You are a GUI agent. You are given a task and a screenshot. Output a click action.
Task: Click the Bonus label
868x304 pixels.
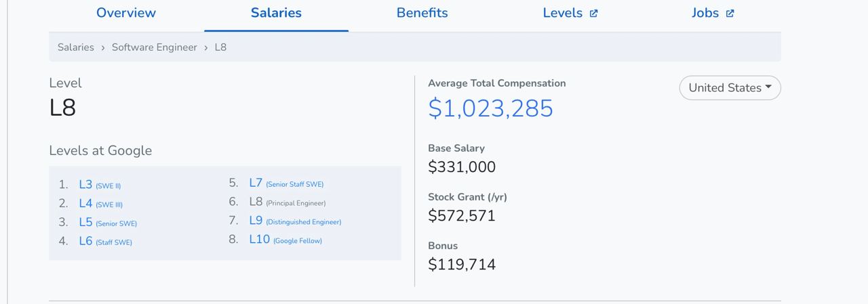[443, 246]
